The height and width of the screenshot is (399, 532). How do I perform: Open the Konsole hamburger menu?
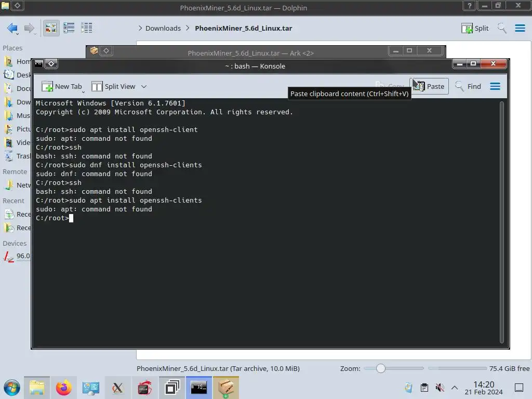click(x=495, y=87)
